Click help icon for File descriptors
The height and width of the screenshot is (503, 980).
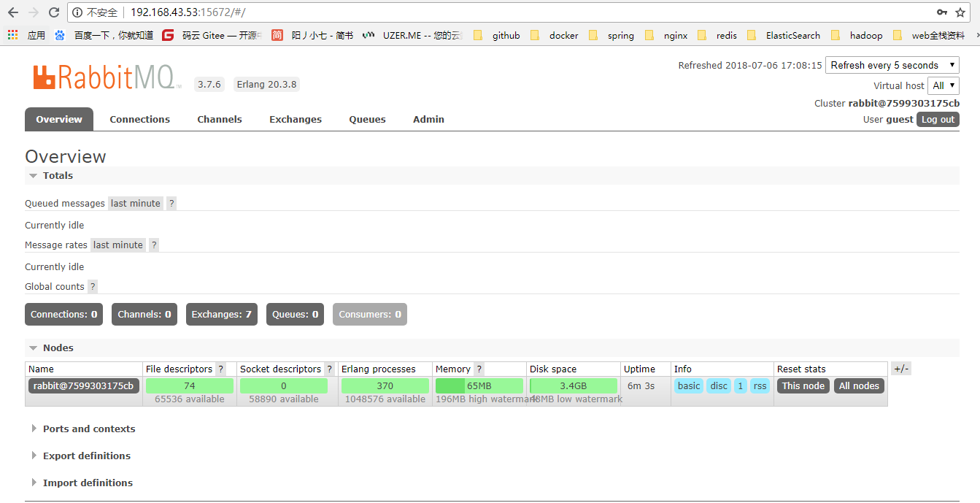coord(221,369)
